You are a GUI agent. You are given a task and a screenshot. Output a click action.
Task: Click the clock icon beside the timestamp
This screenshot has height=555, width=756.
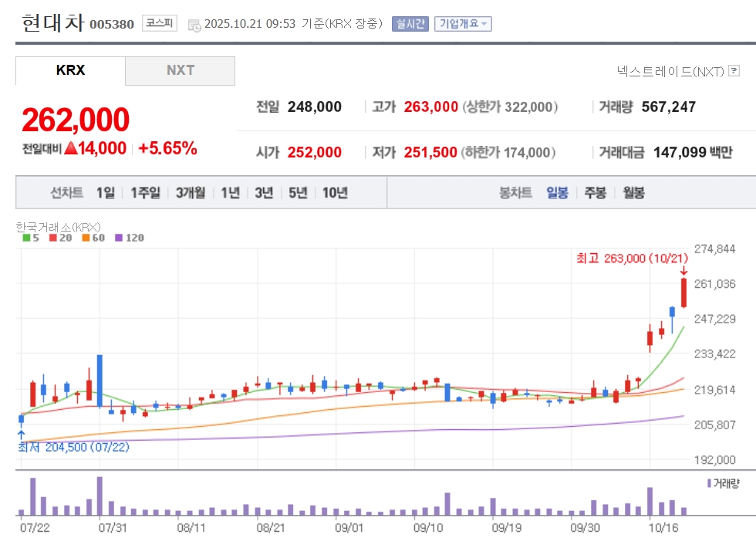pyautogui.click(x=194, y=25)
